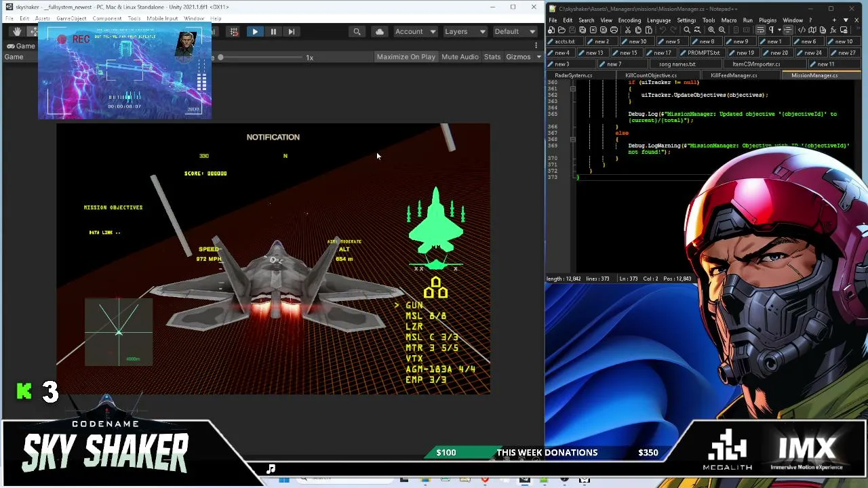
Task: Open Windows Start button on taskbar
Action: point(284,480)
